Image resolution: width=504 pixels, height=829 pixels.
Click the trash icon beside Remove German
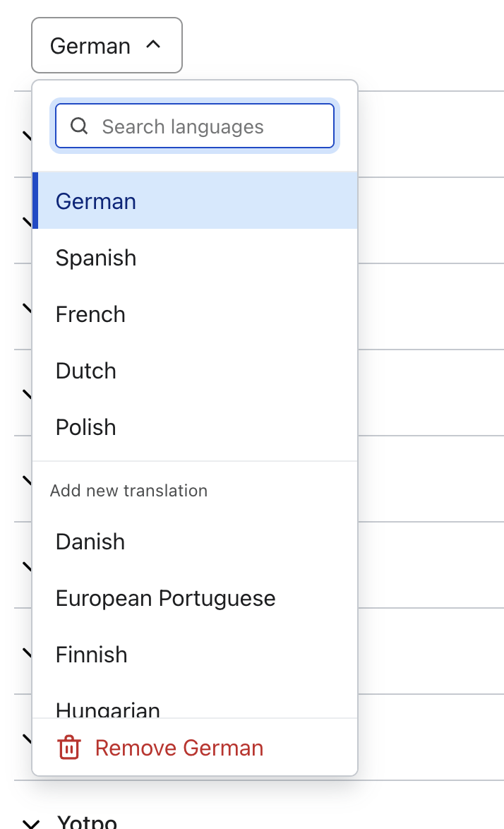coord(68,748)
